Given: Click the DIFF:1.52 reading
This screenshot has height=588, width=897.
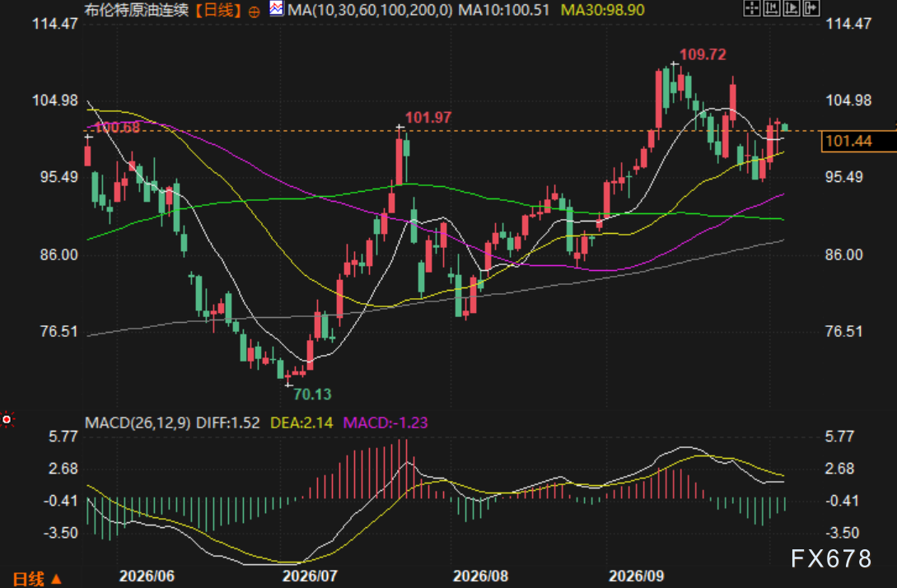Looking at the screenshot, I should 227,422.
